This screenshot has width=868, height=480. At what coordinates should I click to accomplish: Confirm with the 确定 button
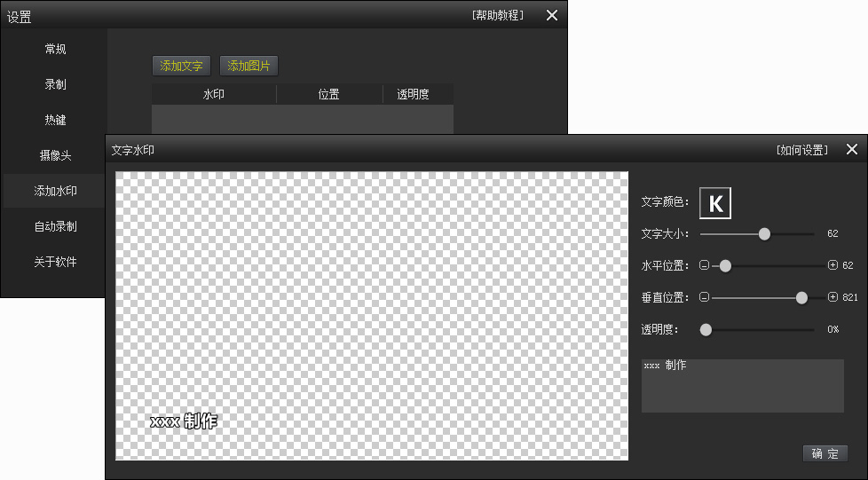point(825,453)
